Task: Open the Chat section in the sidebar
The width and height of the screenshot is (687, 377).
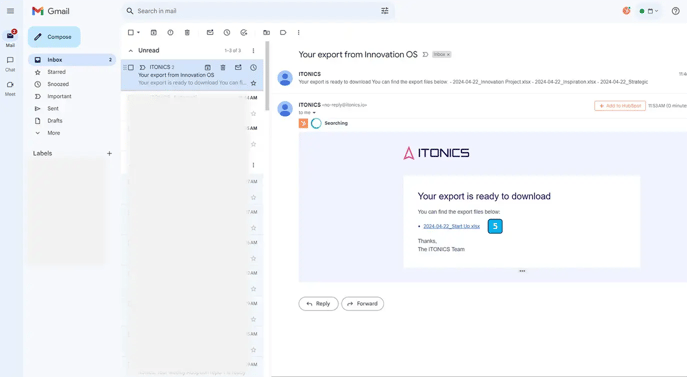Action: pos(10,63)
